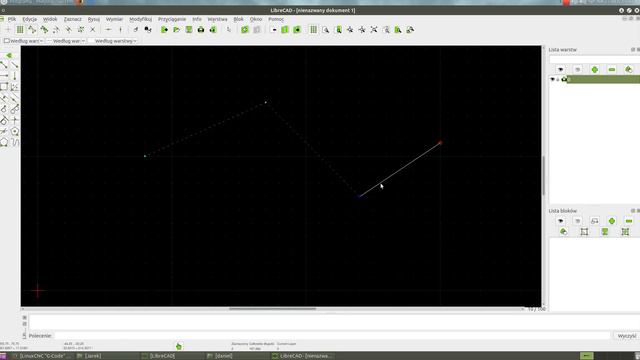This screenshot has width=640, height=360.
Task: Select the rectangle tool
Action: 4,87
